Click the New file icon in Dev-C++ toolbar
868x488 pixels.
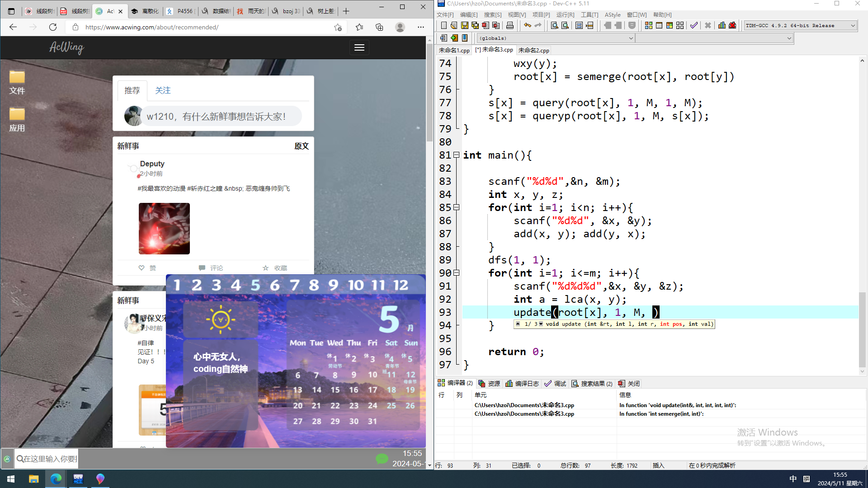tap(443, 26)
